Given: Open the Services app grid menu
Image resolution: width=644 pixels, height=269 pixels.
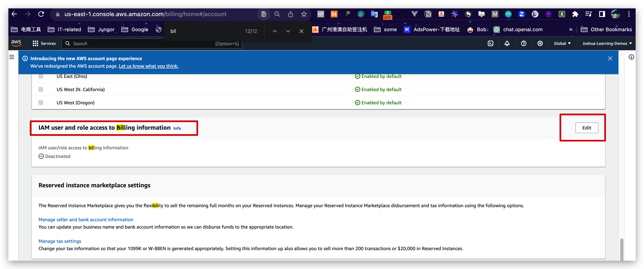Looking at the screenshot, I should [36, 43].
